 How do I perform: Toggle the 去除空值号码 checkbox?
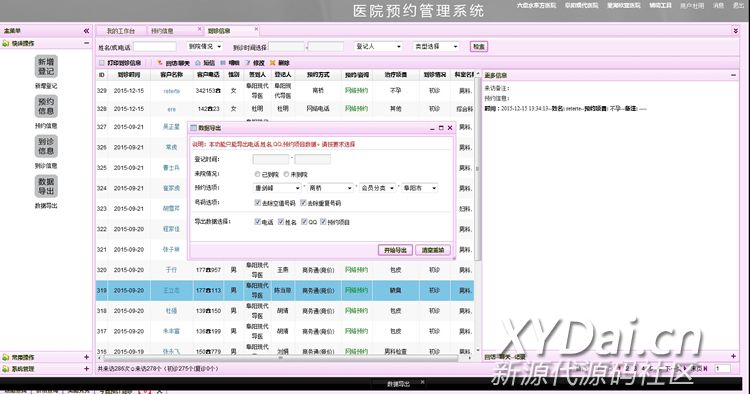[x=257, y=203]
